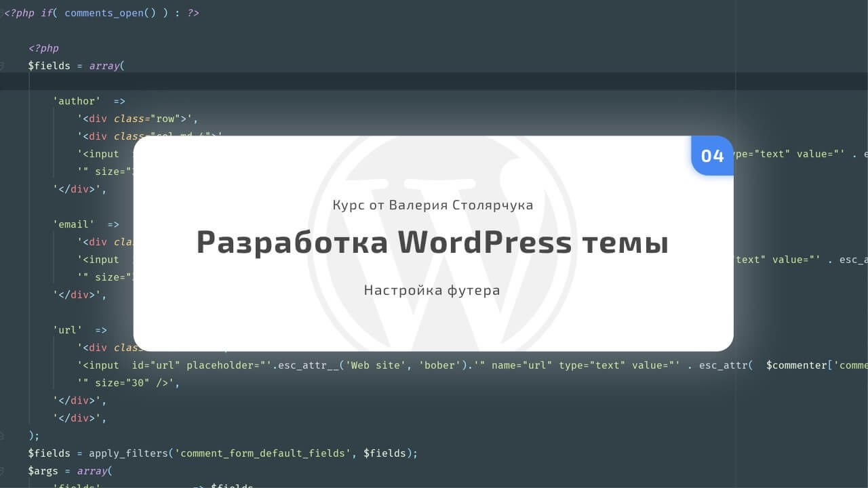The height and width of the screenshot is (488, 868).
Task: Click the subtitle "Настройка футера"
Action: coord(433,289)
